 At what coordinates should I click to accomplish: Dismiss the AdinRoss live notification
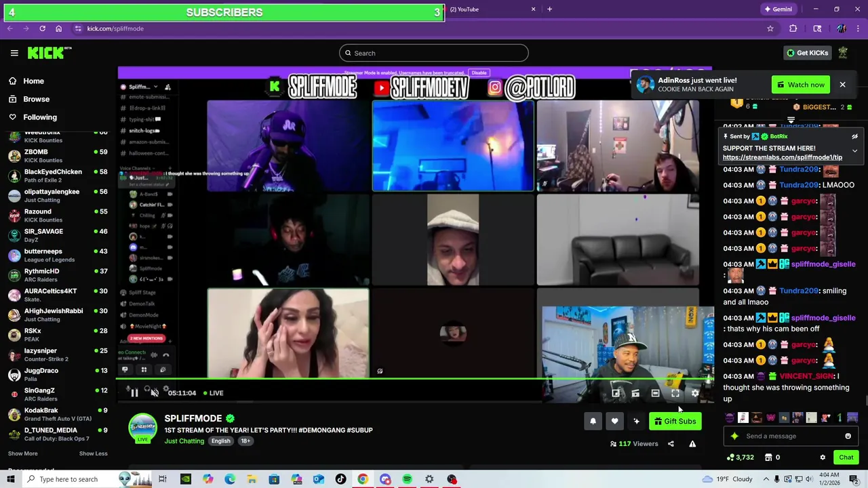[842, 85]
